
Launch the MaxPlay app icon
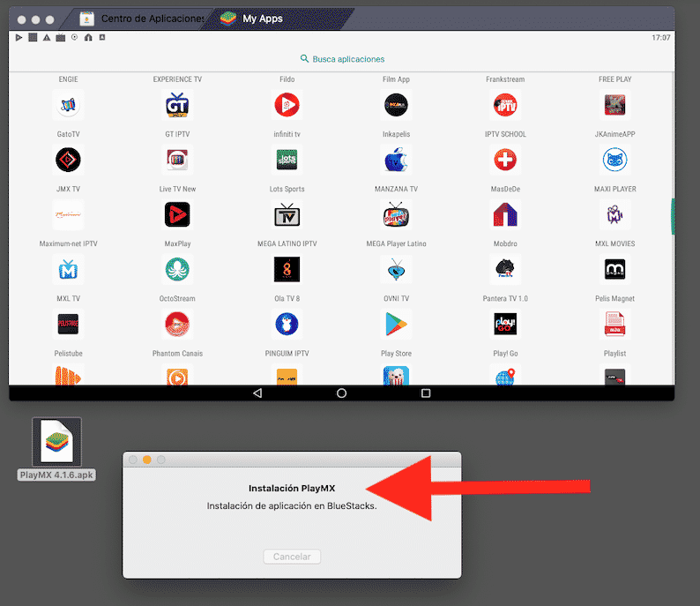177,215
